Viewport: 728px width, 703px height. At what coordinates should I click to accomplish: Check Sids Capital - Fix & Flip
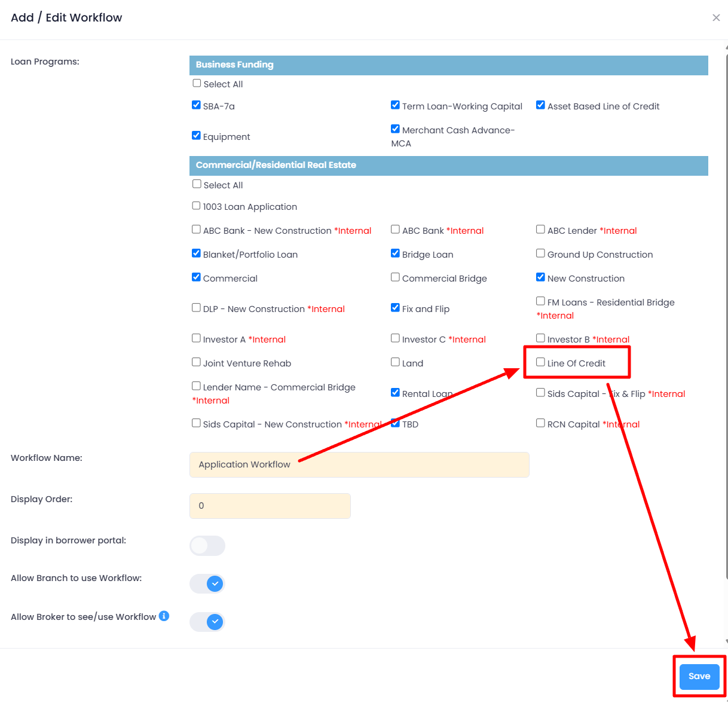[540, 392]
